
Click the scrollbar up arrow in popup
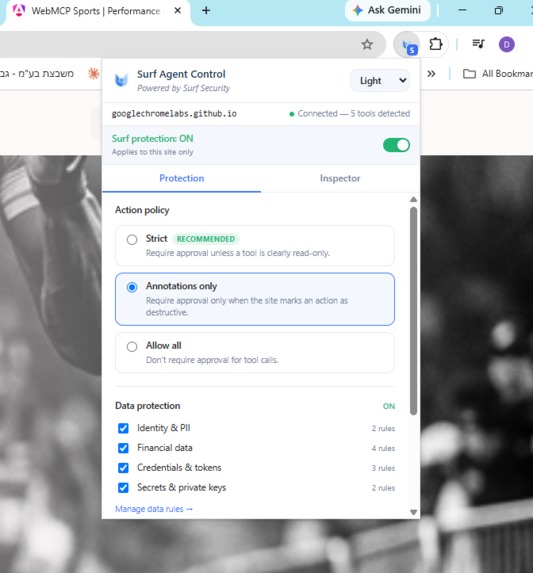(x=413, y=199)
